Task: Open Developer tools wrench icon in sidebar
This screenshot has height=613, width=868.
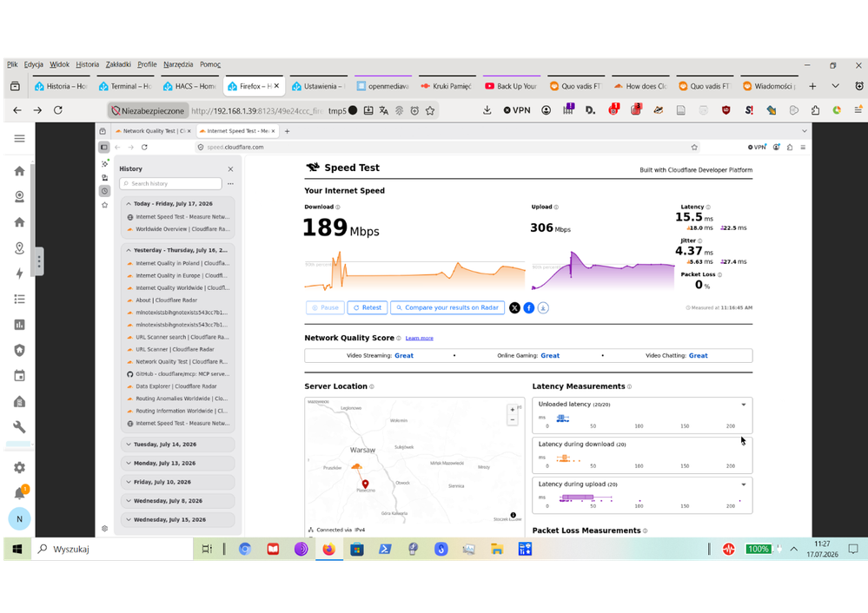Action: [19, 426]
